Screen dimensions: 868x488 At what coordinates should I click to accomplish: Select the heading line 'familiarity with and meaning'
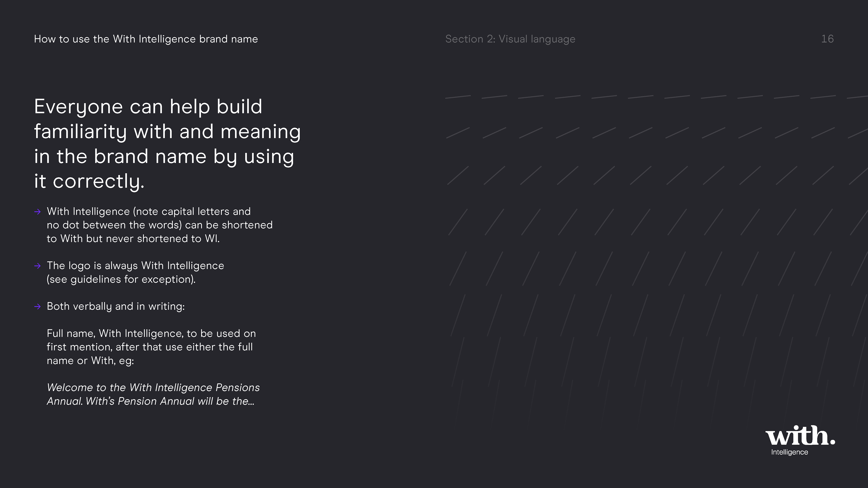point(167,132)
